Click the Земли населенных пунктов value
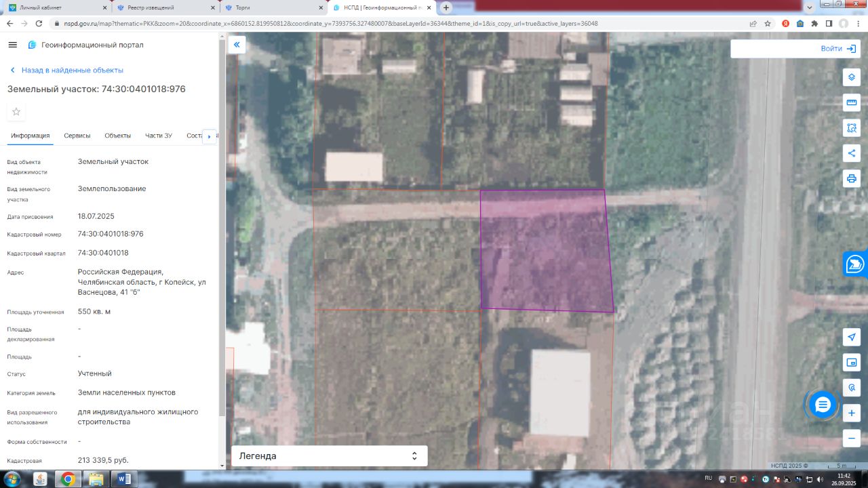 (x=127, y=392)
